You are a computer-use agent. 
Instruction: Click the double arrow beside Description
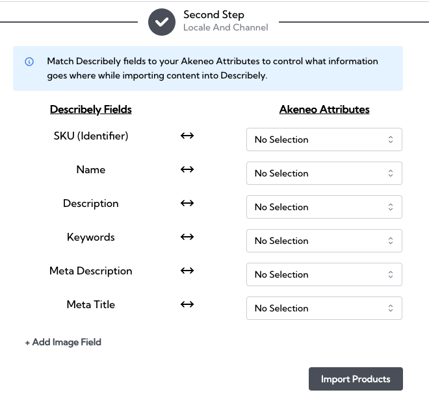(x=187, y=203)
